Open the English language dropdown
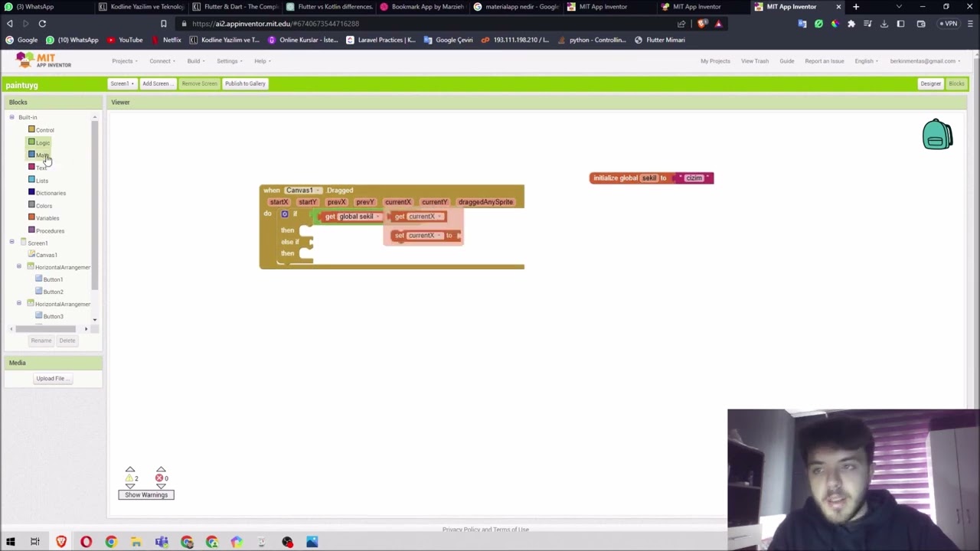The width and height of the screenshot is (980, 551). tap(866, 61)
